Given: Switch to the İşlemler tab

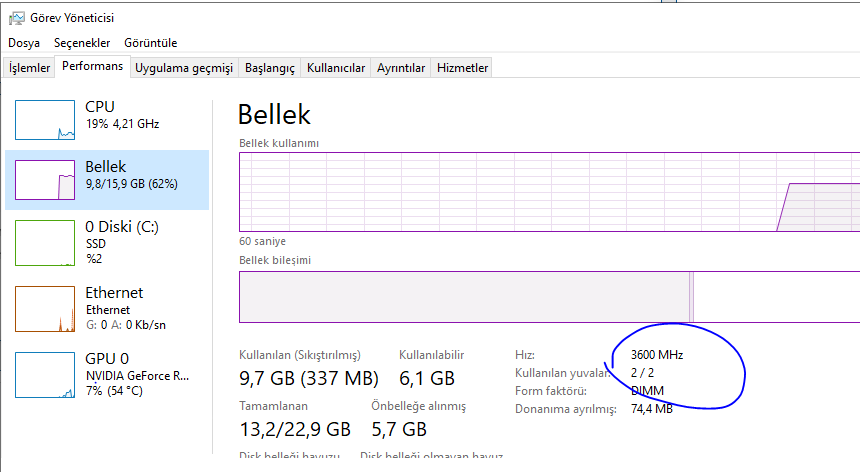Looking at the screenshot, I should (29, 68).
